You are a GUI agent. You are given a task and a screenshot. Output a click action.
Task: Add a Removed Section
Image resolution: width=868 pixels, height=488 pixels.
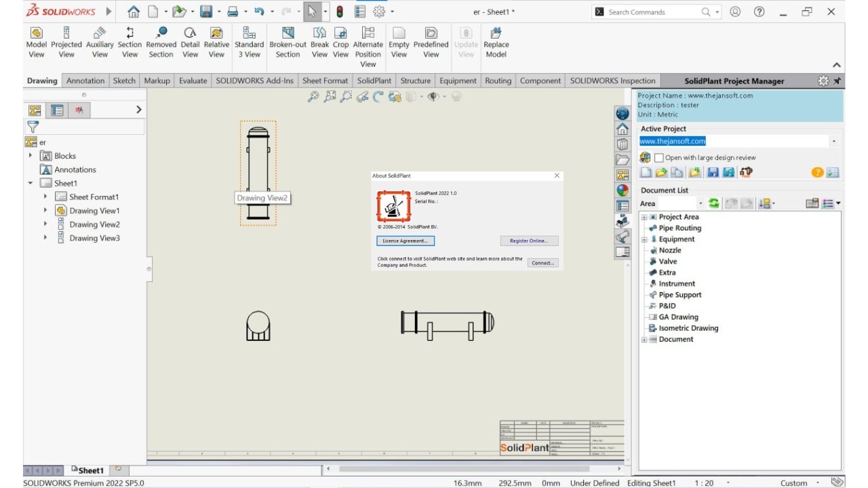coord(161,42)
